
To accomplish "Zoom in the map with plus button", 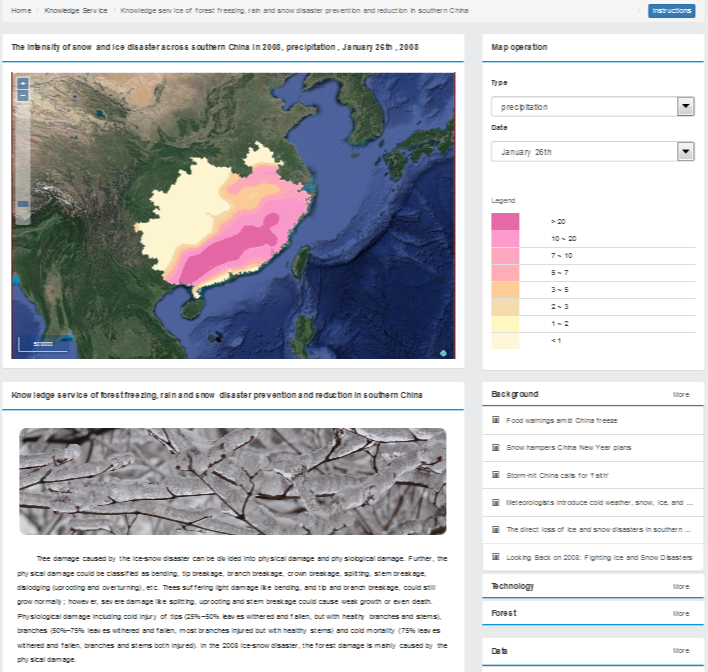I will tap(23, 83).
